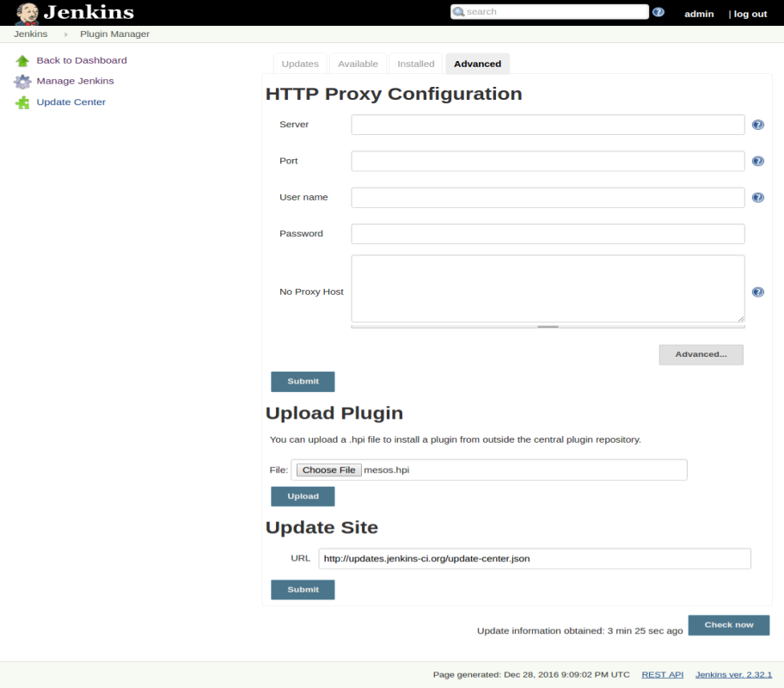The width and height of the screenshot is (784, 688).
Task: Click the Upload Plugin heading
Action: [334, 414]
